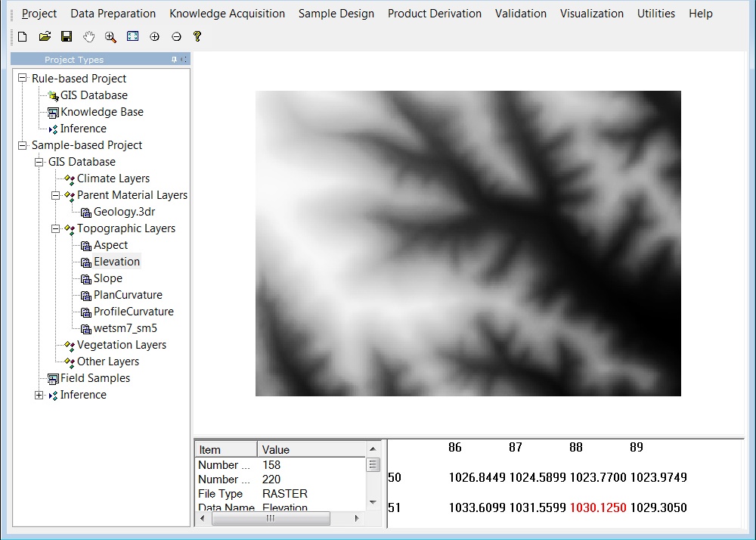Click the properties list scroll up arrow
756x540 pixels.
click(373, 449)
